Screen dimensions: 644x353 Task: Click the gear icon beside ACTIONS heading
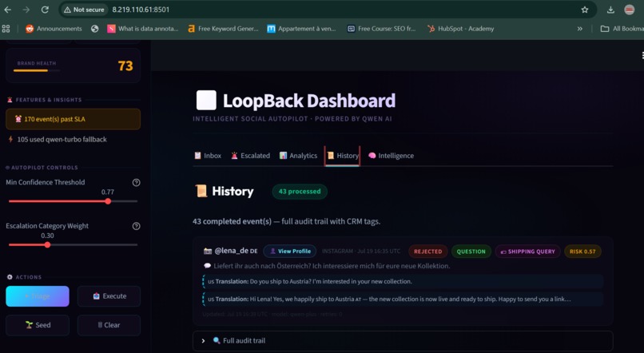pos(10,277)
